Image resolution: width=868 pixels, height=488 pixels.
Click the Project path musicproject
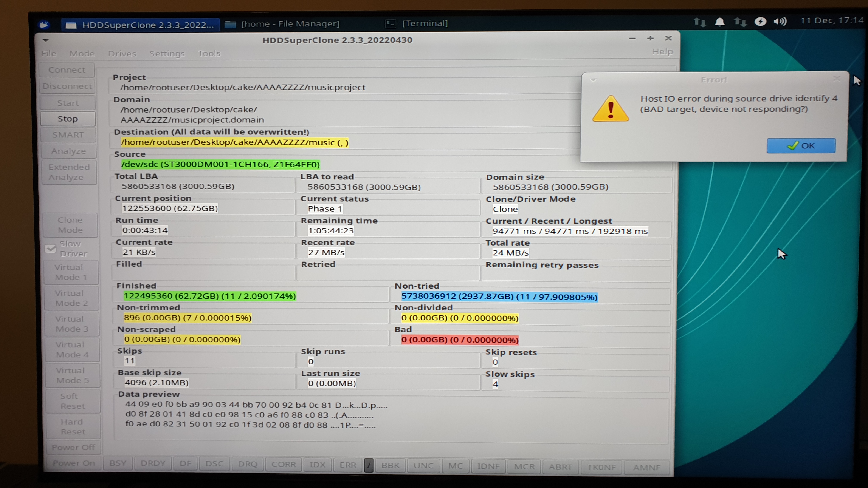(x=243, y=88)
